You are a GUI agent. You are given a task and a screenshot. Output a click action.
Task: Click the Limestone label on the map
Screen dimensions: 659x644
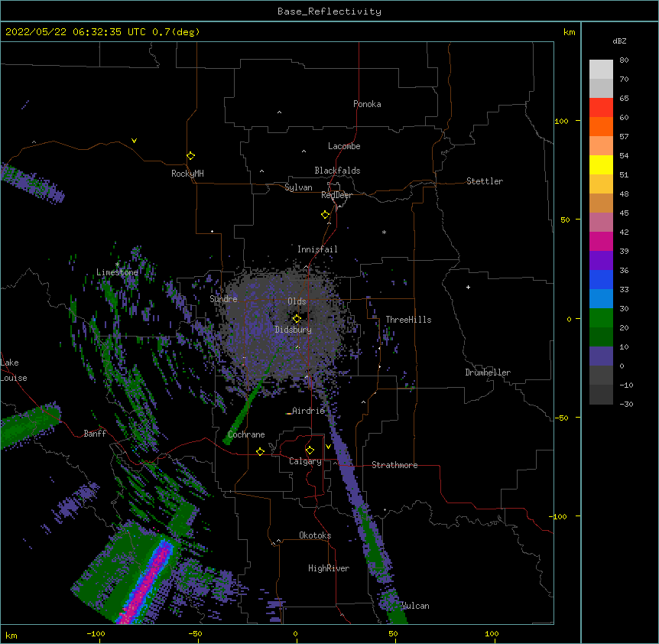point(117,272)
